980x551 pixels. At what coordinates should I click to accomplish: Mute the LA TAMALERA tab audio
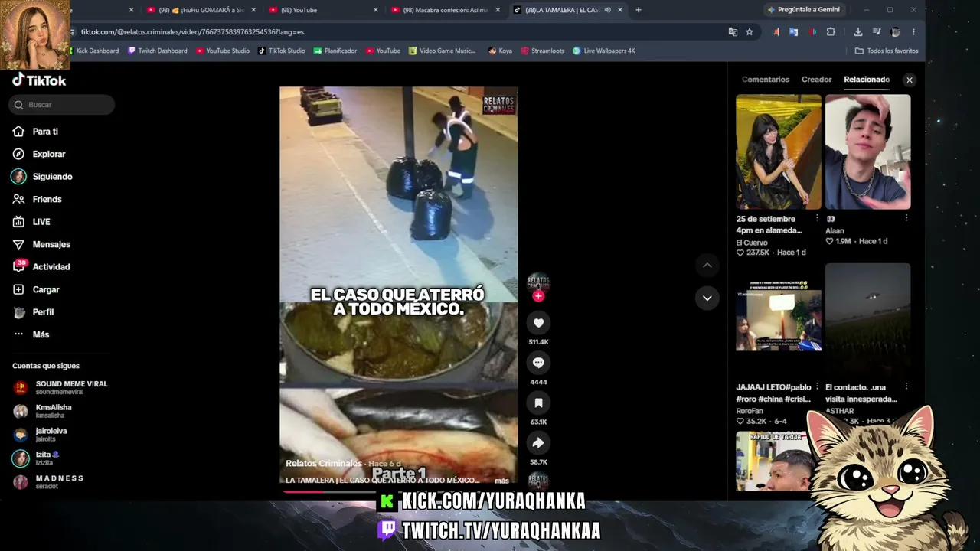pos(607,10)
